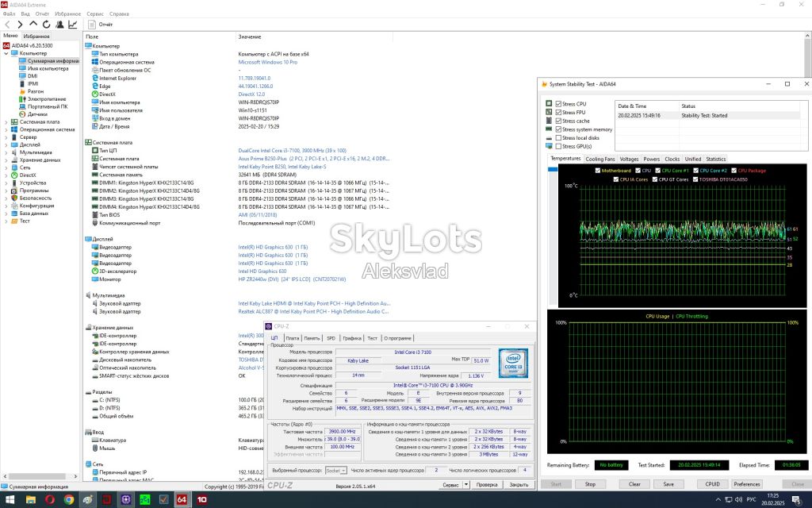
Task: Select Портативный ПК tree item
Action: click(48, 106)
